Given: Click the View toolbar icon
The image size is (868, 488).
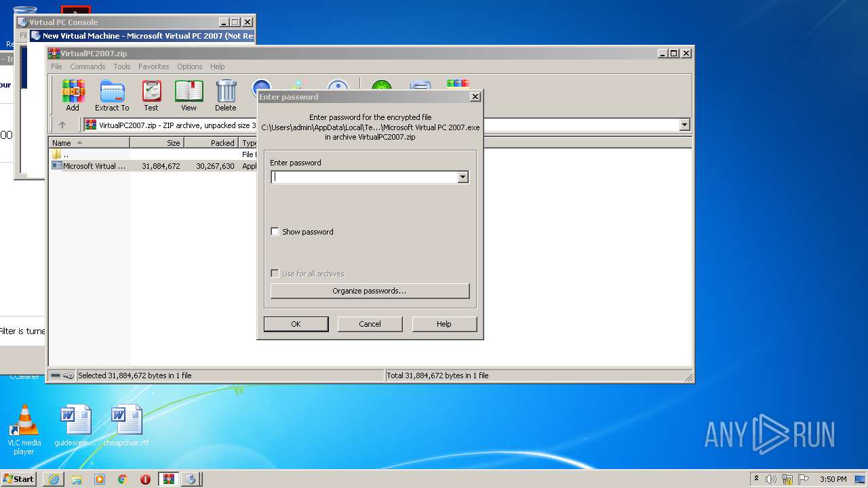Looking at the screenshot, I should (189, 96).
